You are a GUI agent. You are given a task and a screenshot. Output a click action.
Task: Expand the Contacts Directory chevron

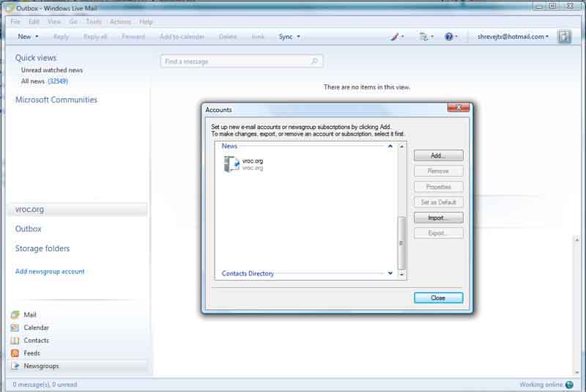[x=390, y=273]
